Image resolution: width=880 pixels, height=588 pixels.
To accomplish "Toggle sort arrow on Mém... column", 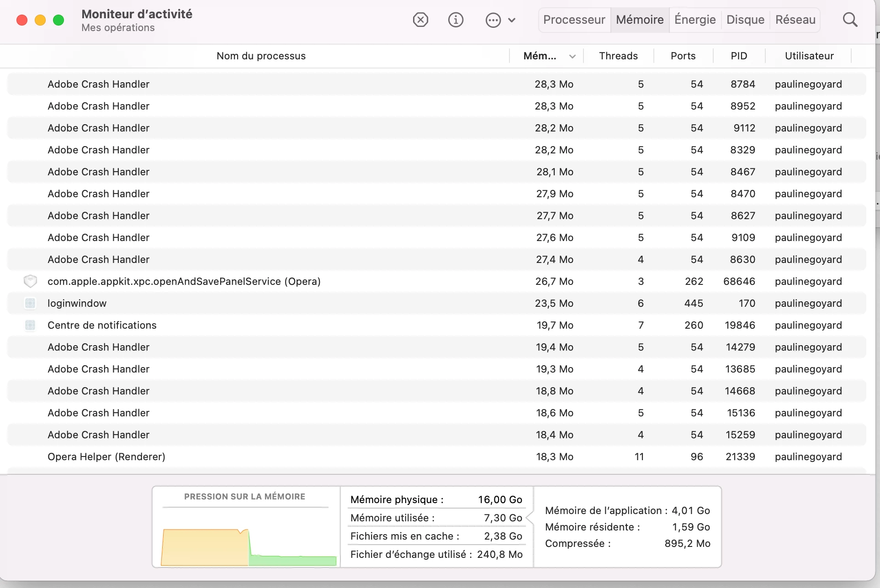I will point(572,56).
